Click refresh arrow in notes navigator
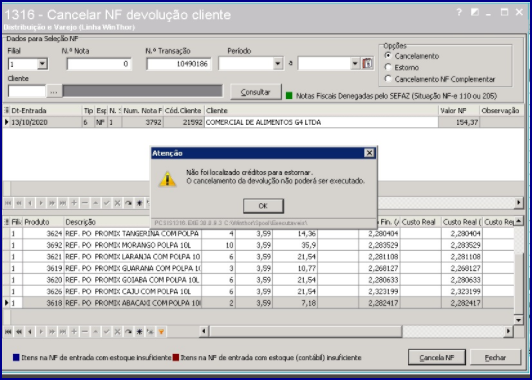 coord(128,203)
